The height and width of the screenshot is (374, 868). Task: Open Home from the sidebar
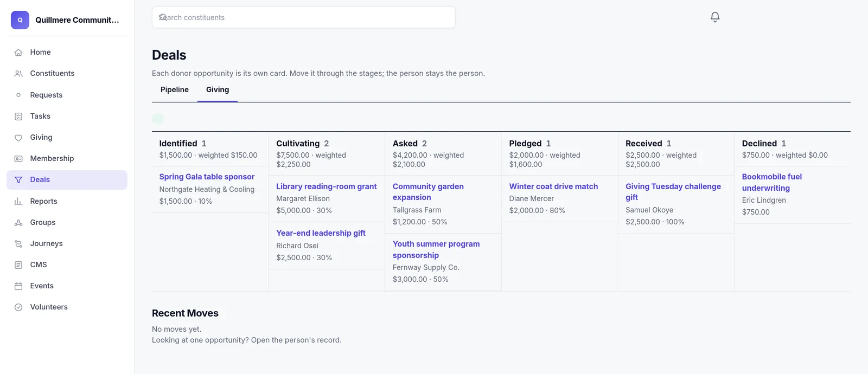click(67, 53)
